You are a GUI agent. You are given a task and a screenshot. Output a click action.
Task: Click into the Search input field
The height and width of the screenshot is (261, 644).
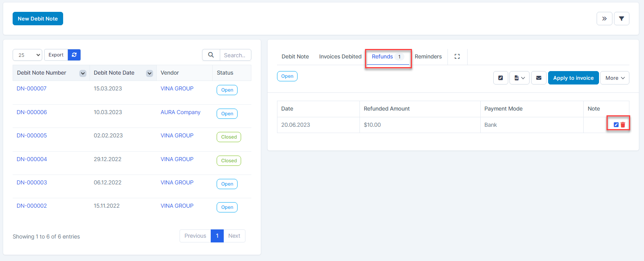[235, 55]
